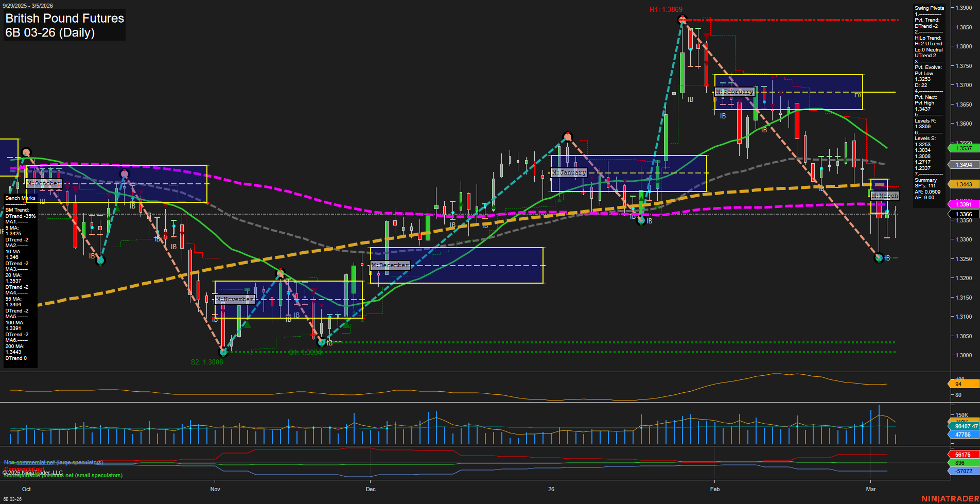The height and width of the screenshot is (504, 980).
Task: Expand the Swing Pivots panel
Action: click(x=930, y=8)
